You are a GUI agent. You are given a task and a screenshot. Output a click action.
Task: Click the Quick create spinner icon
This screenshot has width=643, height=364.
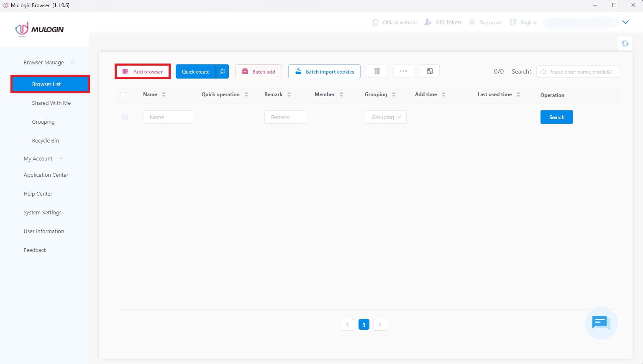[x=223, y=71]
